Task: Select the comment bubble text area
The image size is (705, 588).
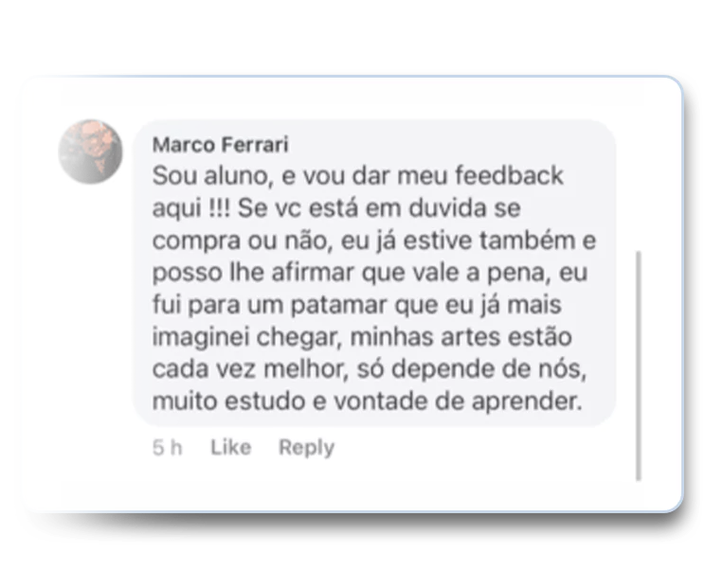Action: 374,273
